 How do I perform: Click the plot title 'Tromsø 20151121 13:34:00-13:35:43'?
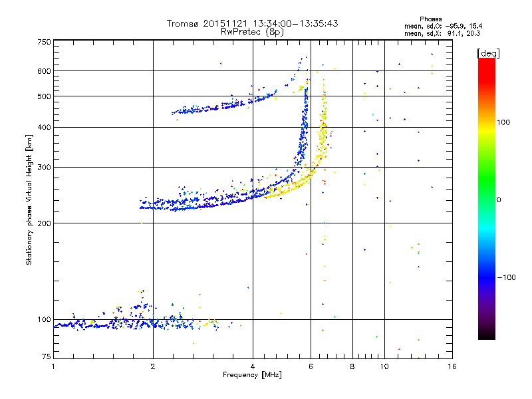[x=252, y=23]
